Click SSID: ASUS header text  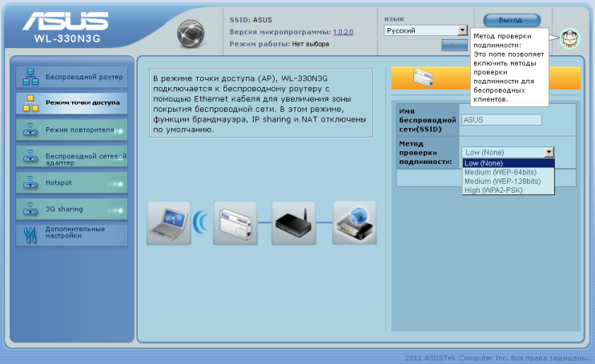(251, 20)
